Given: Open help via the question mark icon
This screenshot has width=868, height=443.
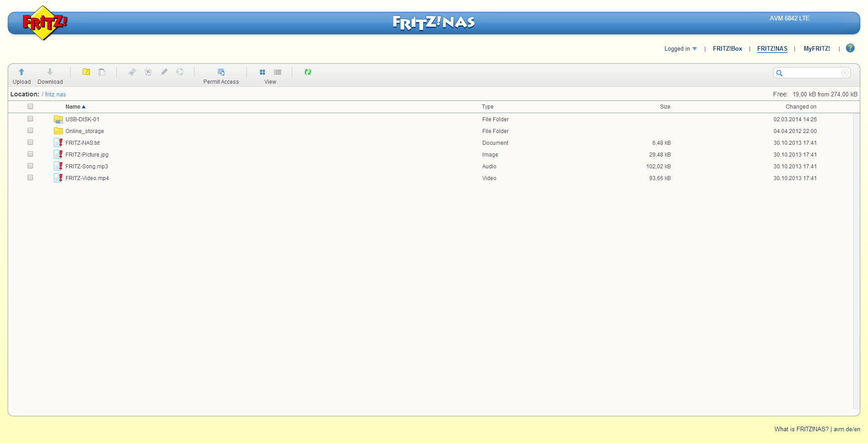Looking at the screenshot, I should point(850,48).
